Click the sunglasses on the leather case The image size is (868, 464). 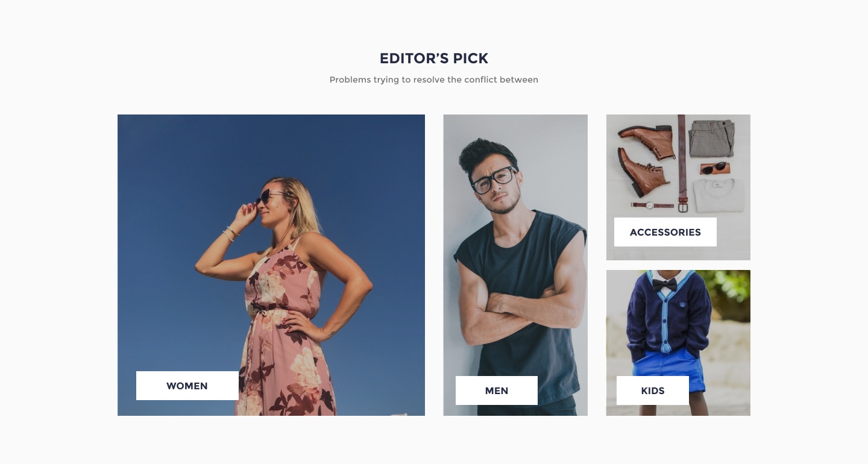click(x=717, y=166)
